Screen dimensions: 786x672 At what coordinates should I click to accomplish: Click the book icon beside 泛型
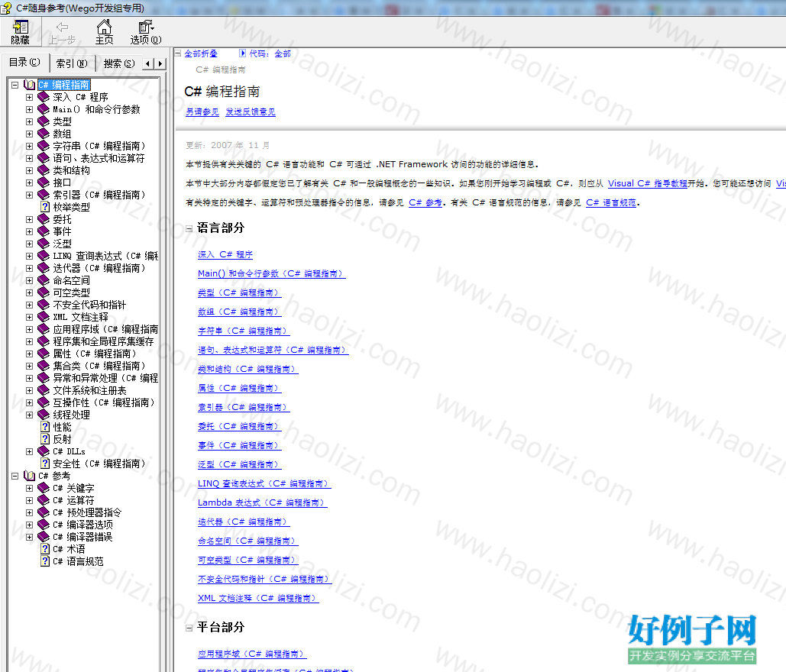tap(44, 244)
